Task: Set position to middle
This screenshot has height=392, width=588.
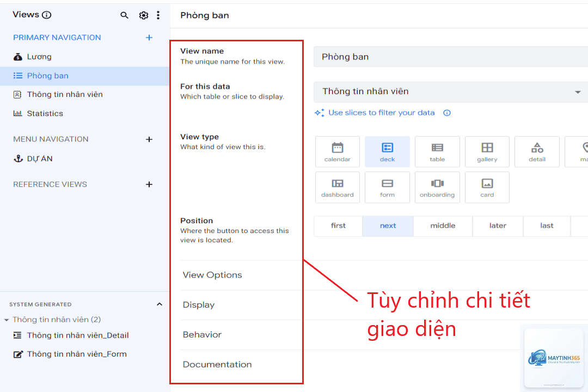Action: (443, 226)
